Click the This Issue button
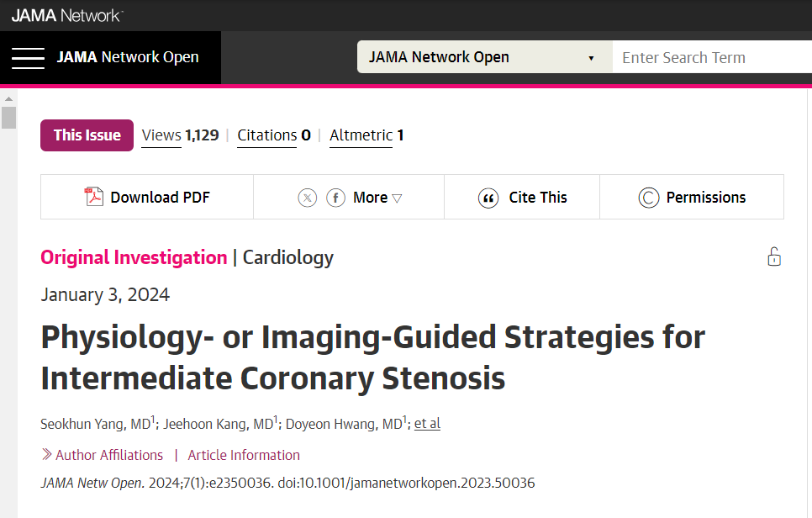 point(87,135)
